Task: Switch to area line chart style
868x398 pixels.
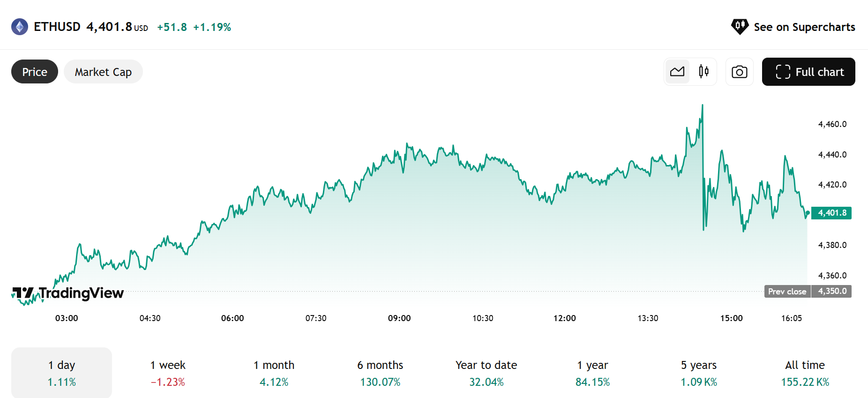Action: [x=677, y=72]
